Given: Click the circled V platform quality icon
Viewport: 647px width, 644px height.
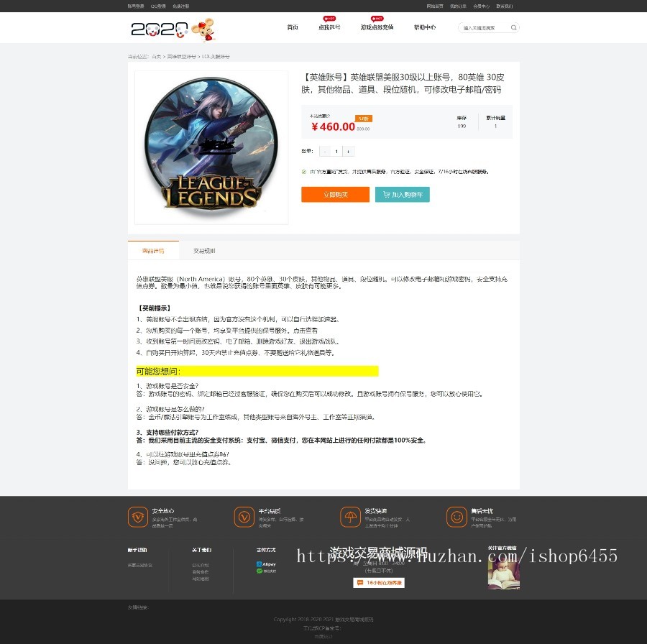Looking at the screenshot, I should (244, 516).
